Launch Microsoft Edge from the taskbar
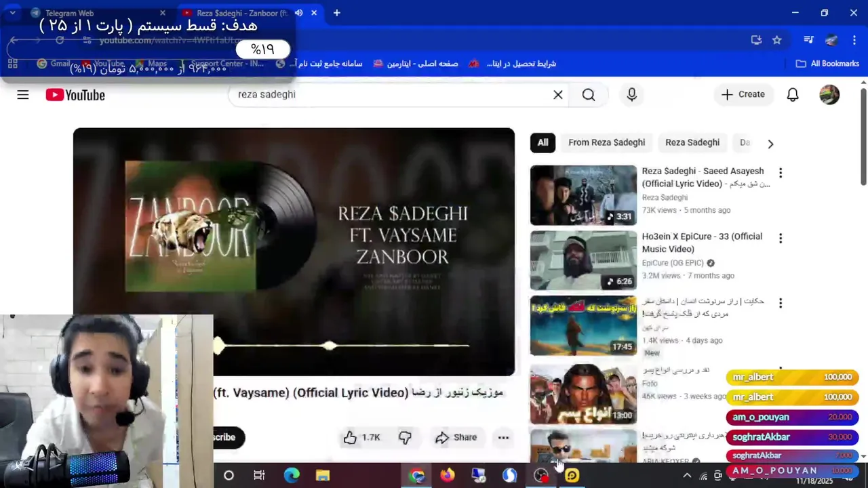This screenshot has width=868, height=488. (x=292, y=476)
